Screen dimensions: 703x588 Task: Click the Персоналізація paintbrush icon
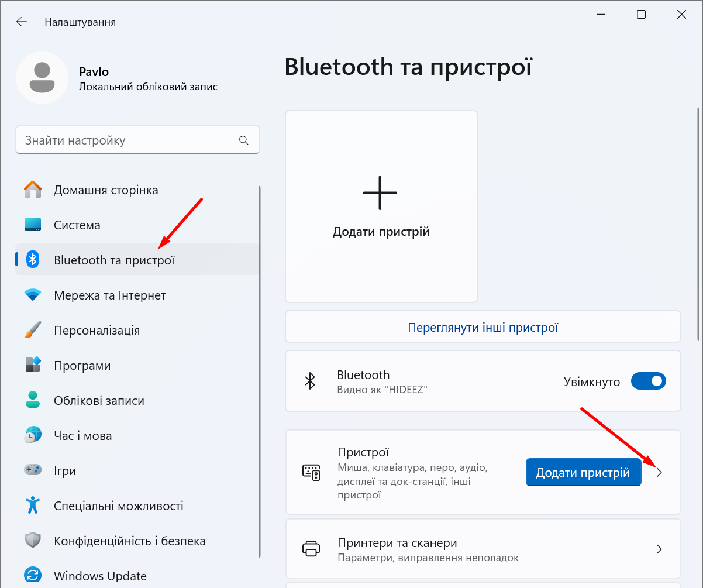click(x=33, y=331)
